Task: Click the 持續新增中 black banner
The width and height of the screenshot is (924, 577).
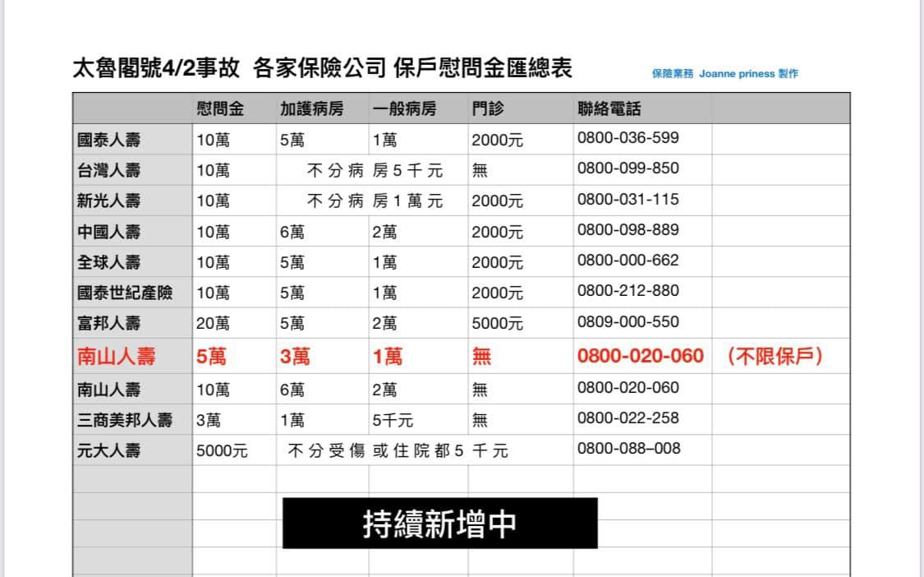Action: 440,524
